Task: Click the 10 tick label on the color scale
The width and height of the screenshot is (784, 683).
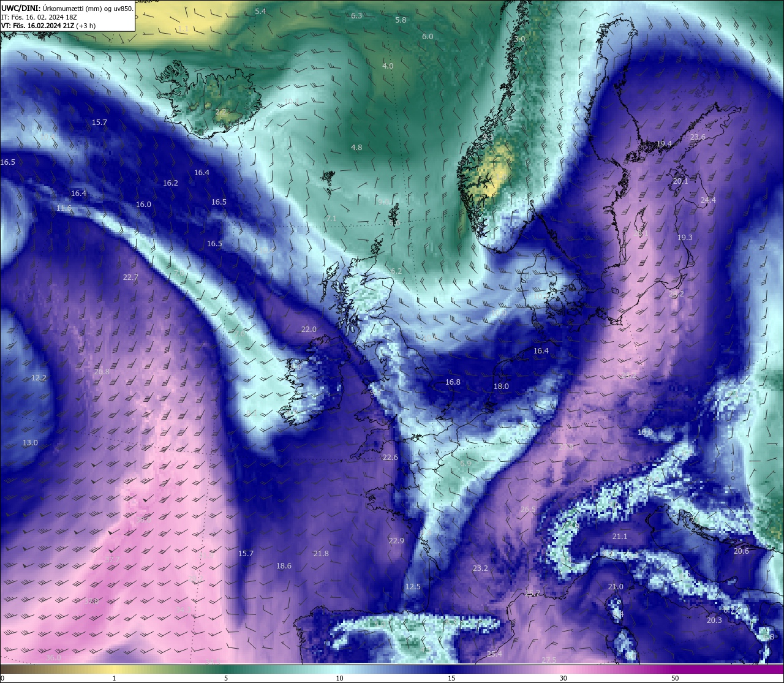Action: tap(339, 678)
